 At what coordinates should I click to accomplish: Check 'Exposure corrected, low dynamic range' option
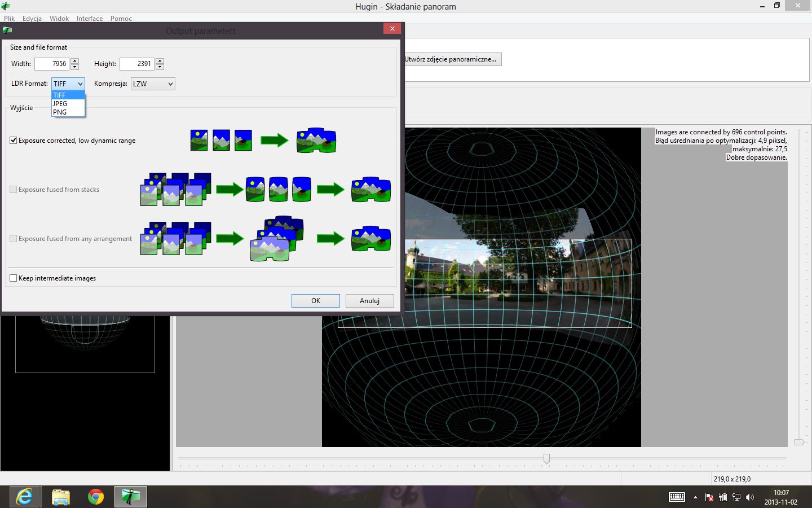click(x=14, y=141)
